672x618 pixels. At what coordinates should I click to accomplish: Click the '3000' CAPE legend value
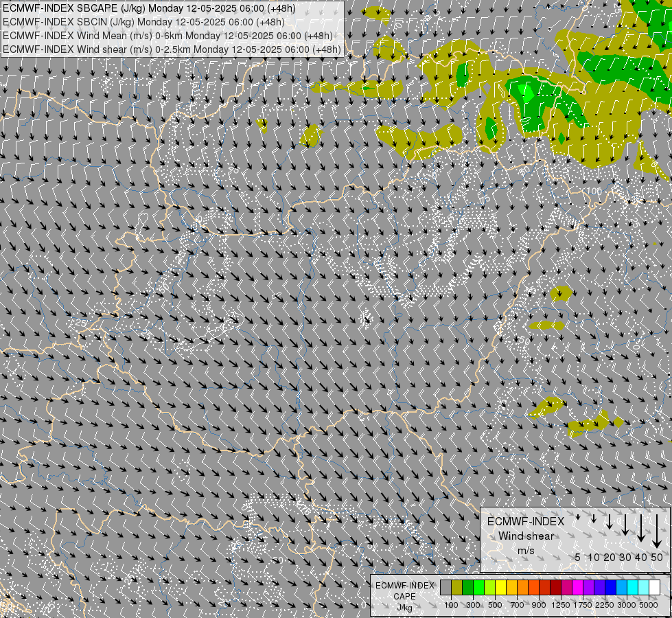click(627, 605)
